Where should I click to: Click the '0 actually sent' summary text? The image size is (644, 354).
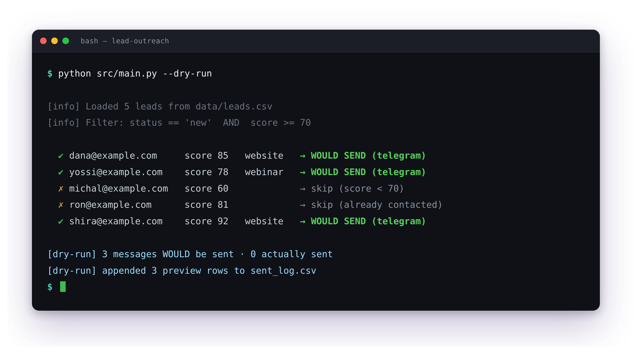(292, 254)
